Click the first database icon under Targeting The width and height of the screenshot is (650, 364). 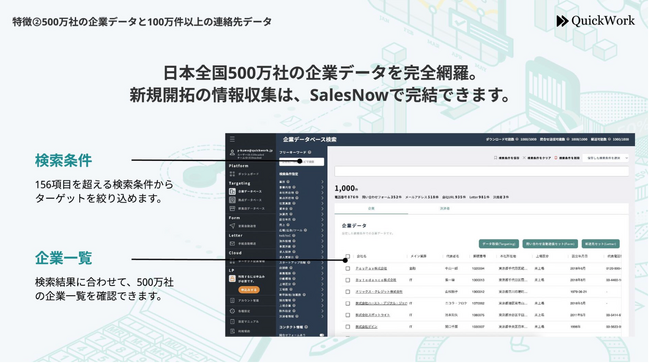tap(232, 192)
